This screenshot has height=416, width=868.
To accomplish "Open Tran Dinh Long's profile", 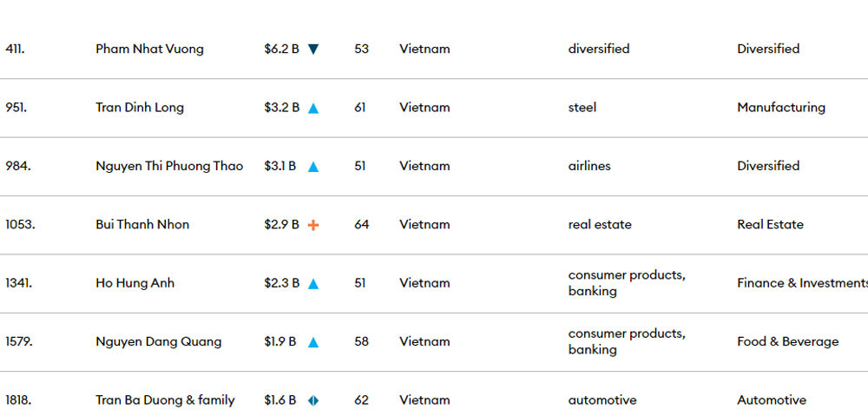I will click(140, 108).
